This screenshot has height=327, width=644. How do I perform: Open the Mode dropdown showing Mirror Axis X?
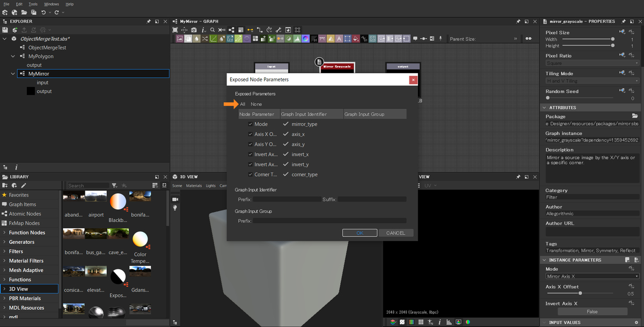(x=592, y=277)
